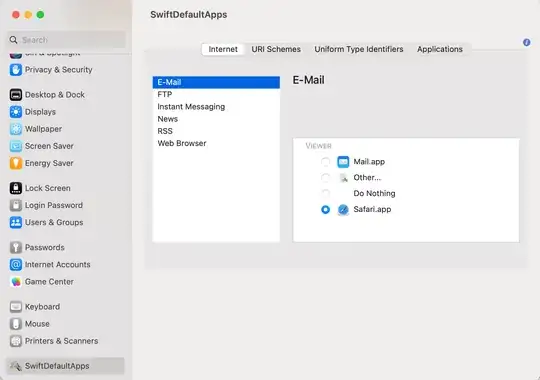The width and height of the screenshot is (540, 380).
Task: Open the URI Schemes tab
Action: (276, 49)
